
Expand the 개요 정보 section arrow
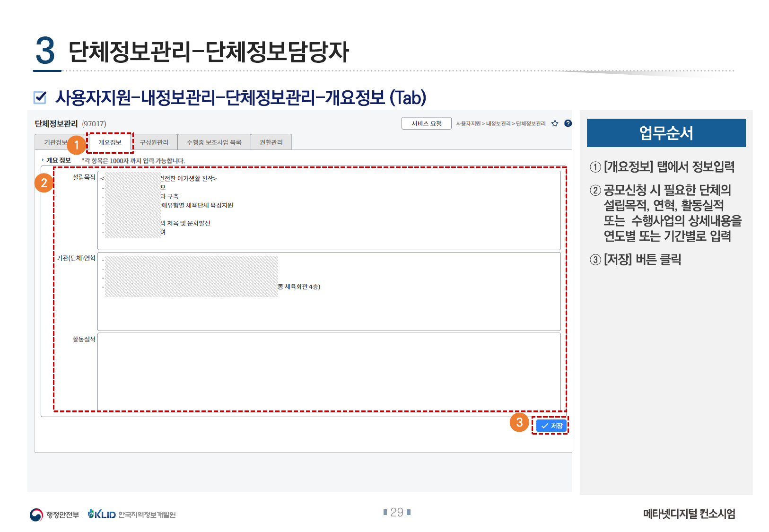coord(43,160)
